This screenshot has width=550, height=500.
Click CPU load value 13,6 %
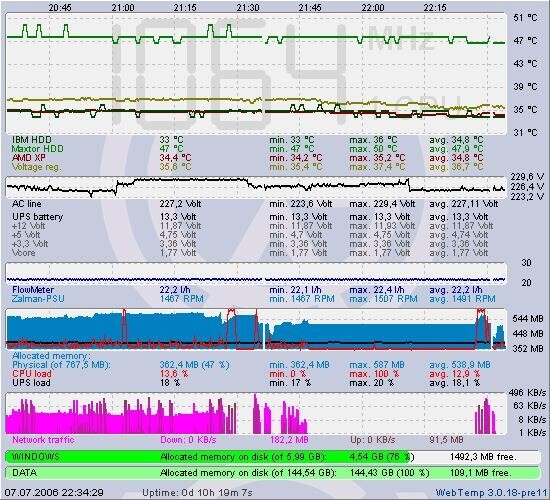(x=174, y=374)
